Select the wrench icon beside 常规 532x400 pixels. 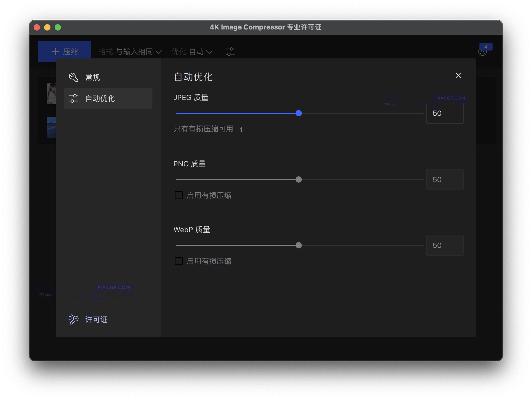(x=74, y=77)
